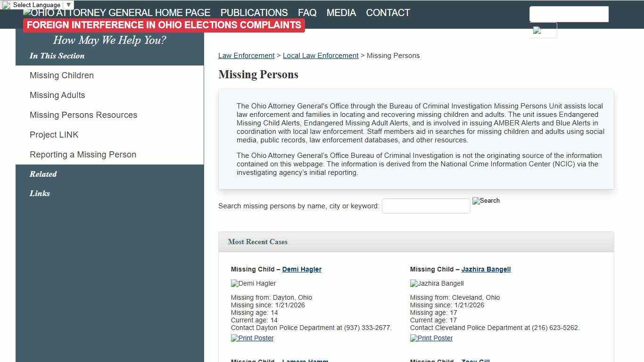Select Missing Children from the sidebar
Image resolution: width=644 pixels, height=362 pixels.
coord(62,75)
